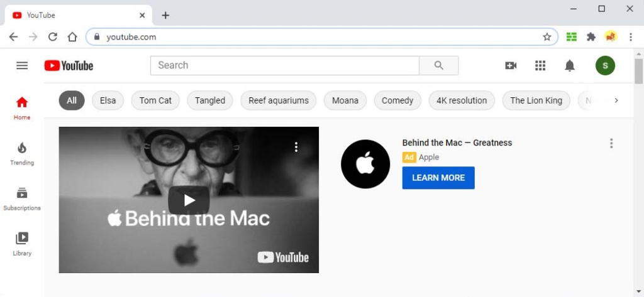Open the YouTube apps grid icon
Image resolution: width=644 pixels, height=297 pixels.
click(540, 66)
